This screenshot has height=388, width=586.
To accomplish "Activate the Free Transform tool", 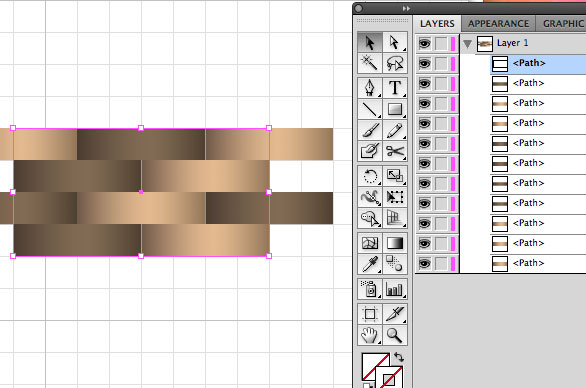I will (x=394, y=197).
